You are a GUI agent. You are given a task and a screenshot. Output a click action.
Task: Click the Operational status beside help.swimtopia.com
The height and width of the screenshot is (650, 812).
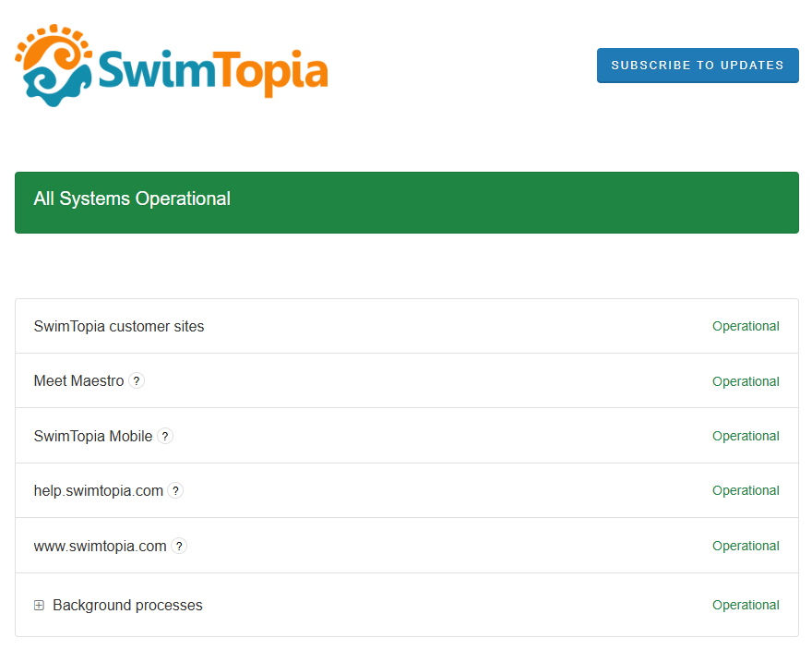pos(746,491)
